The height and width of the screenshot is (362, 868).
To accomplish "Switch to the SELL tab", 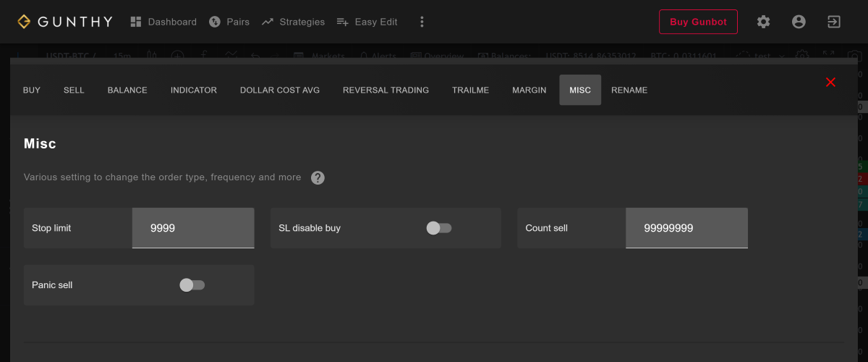I will 74,90.
